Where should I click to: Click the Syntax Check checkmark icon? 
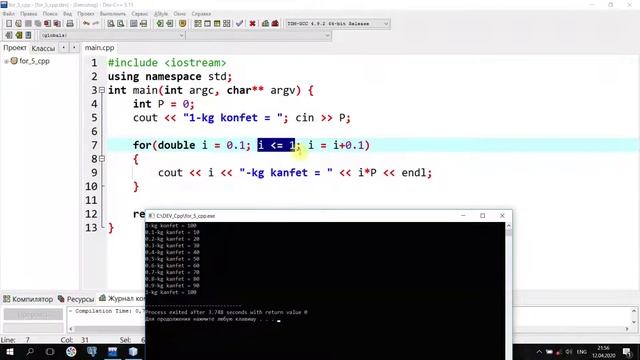tap(240, 24)
